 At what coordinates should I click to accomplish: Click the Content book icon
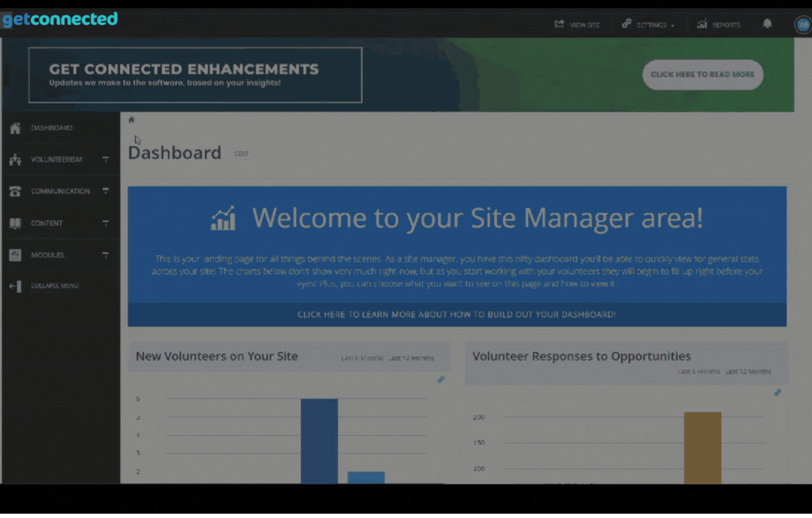[15, 223]
